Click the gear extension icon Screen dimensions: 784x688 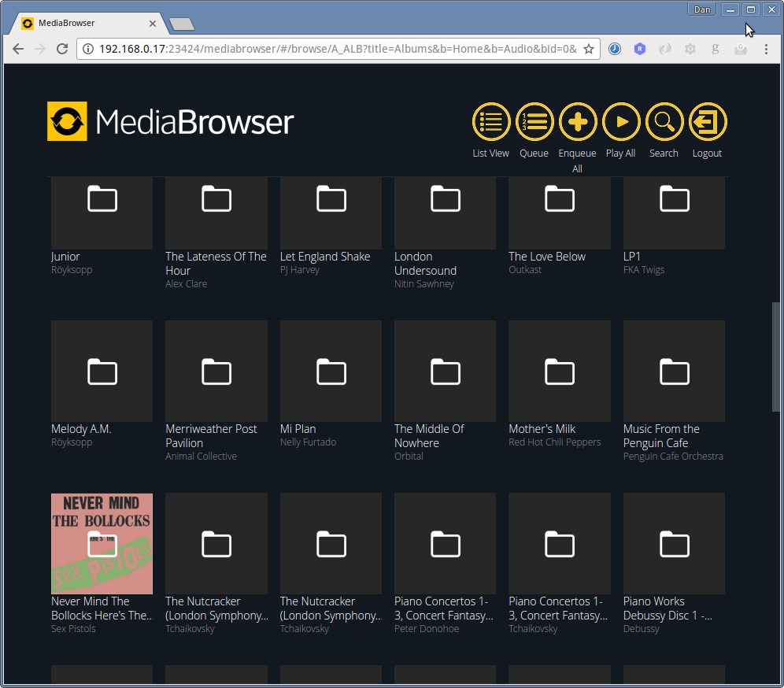[690, 49]
